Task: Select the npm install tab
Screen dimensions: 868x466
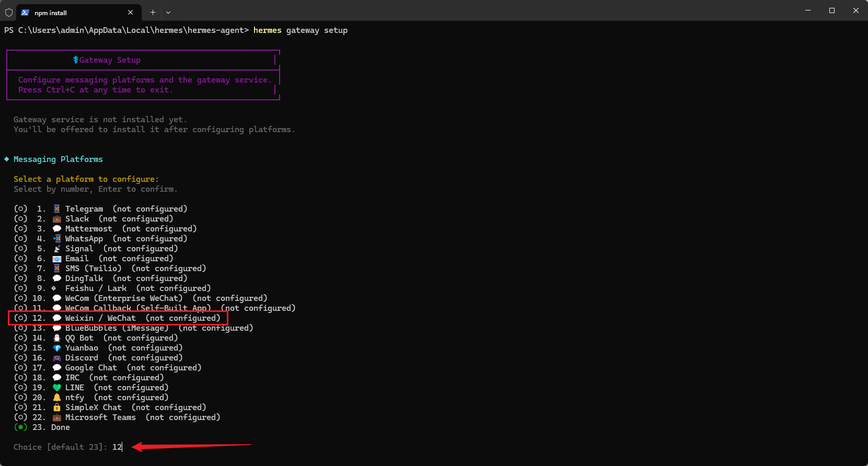Action: [78, 13]
